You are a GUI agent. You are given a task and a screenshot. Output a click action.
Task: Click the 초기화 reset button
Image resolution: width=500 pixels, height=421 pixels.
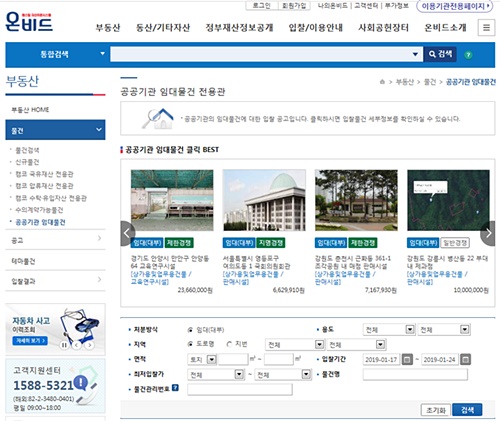(x=436, y=410)
